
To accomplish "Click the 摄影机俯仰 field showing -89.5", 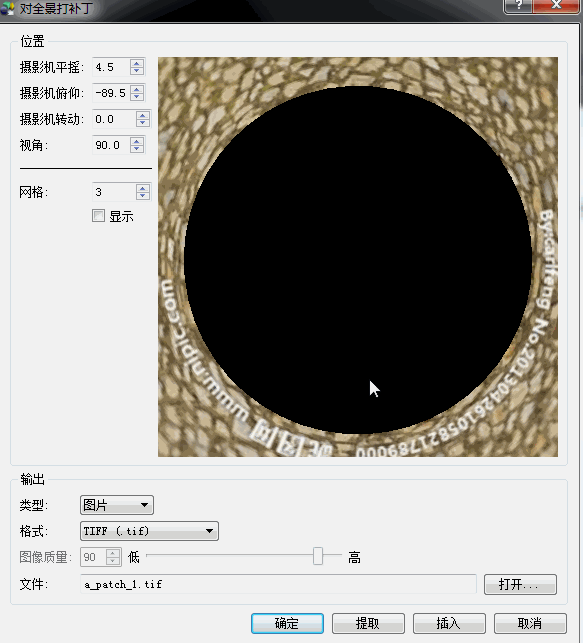I will point(112,93).
